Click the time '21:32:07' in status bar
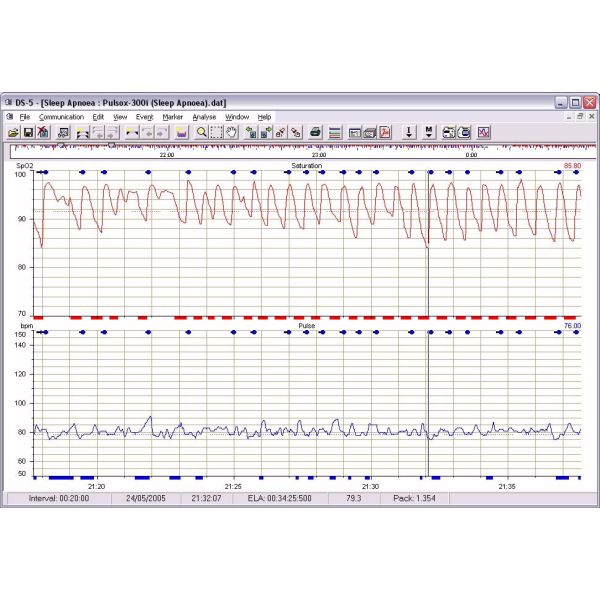600x600 pixels. coord(206,498)
